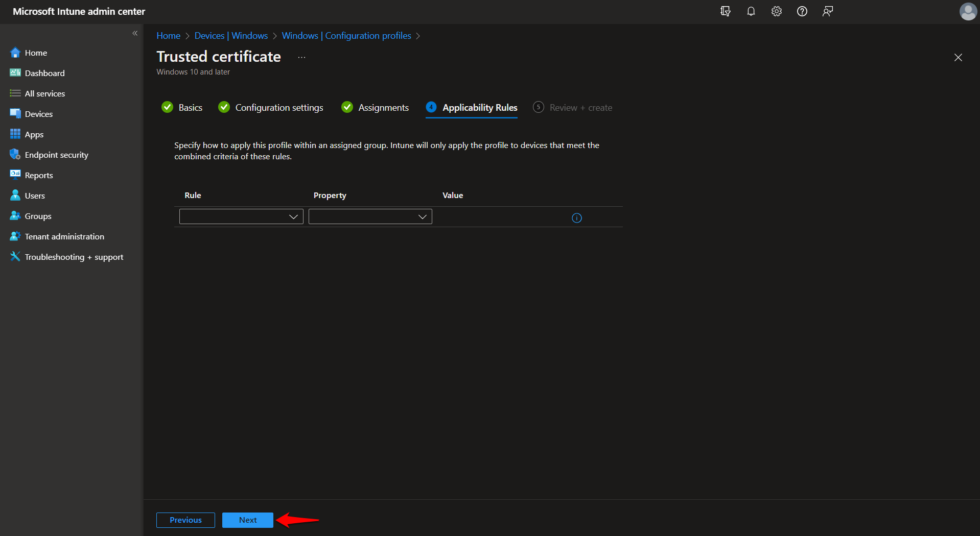Switch to the Basics tab

190,107
